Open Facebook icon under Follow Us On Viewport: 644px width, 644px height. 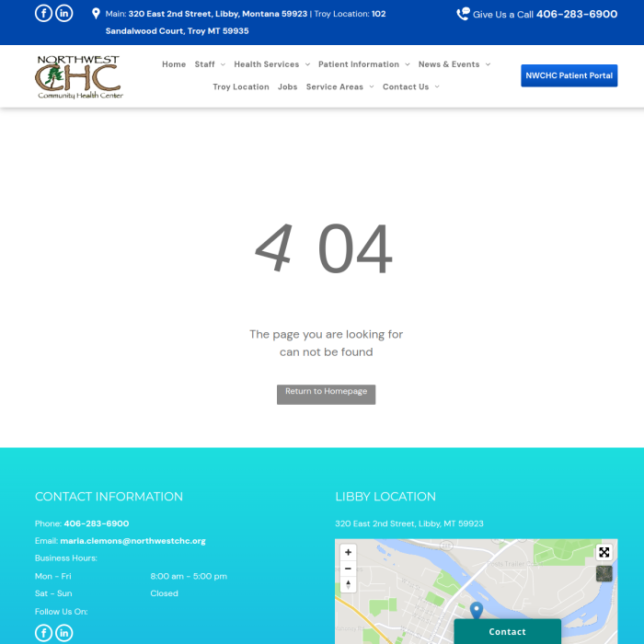click(x=43, y=633)
